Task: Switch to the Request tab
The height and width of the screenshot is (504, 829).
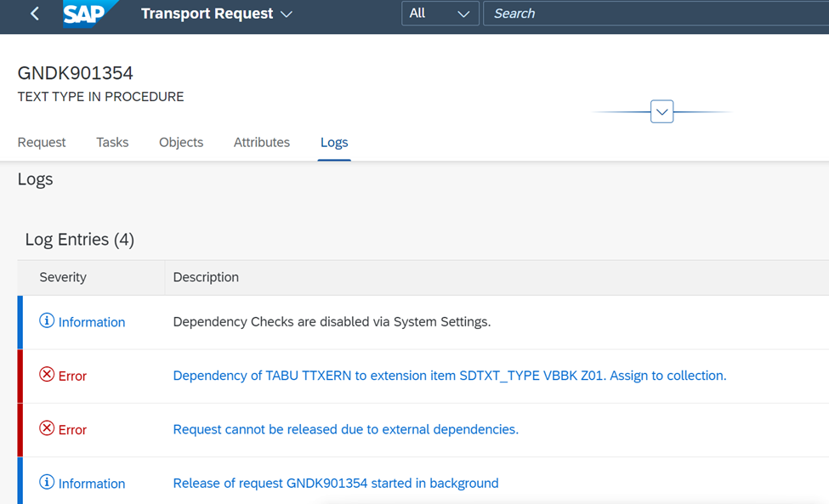Action: click(42, 142)
